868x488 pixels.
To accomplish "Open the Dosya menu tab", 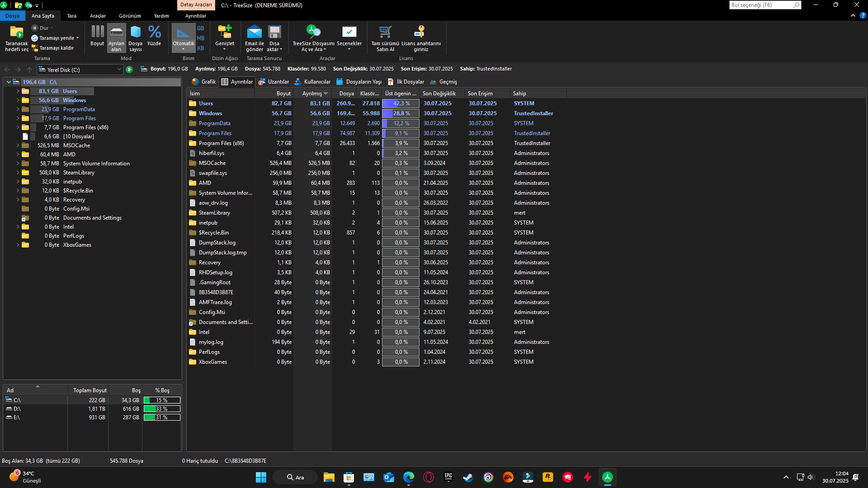I will [x=12, y=16].
